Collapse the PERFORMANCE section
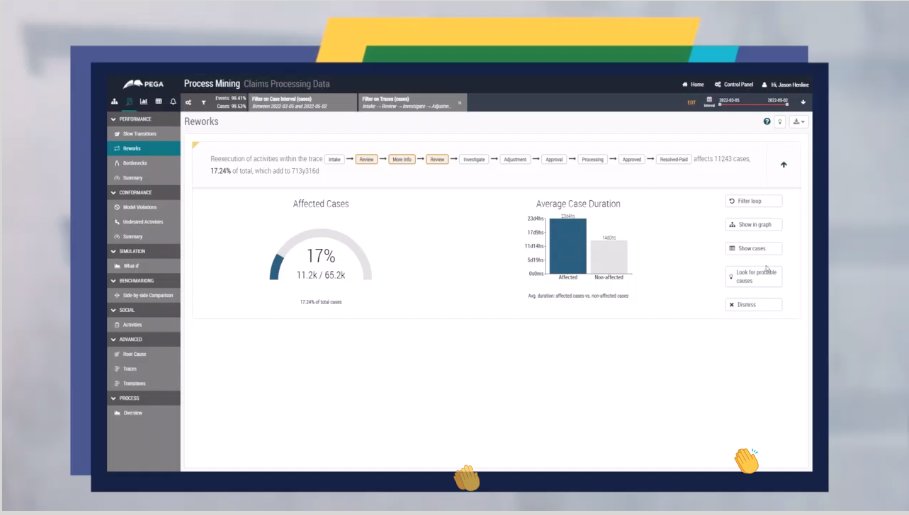Viewport: 909px width, 515px height. point(144,119)
